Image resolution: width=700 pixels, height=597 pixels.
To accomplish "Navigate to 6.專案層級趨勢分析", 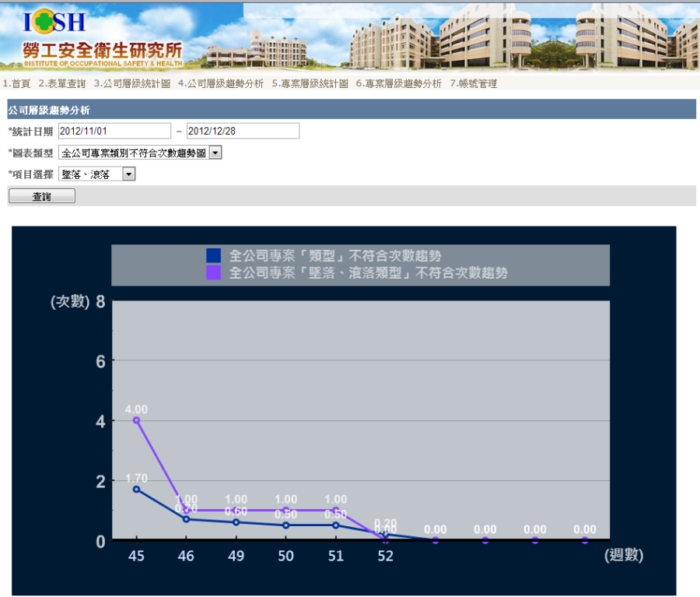I will click(398, 83).
